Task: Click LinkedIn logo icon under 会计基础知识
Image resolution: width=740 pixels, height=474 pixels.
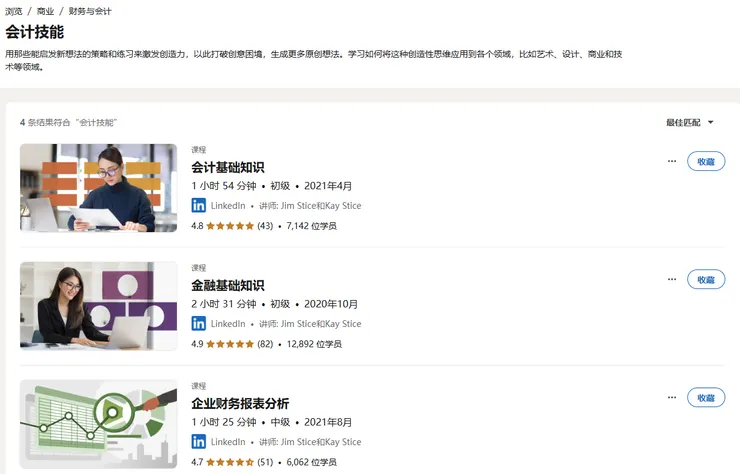Action: [x=199, y=206]
